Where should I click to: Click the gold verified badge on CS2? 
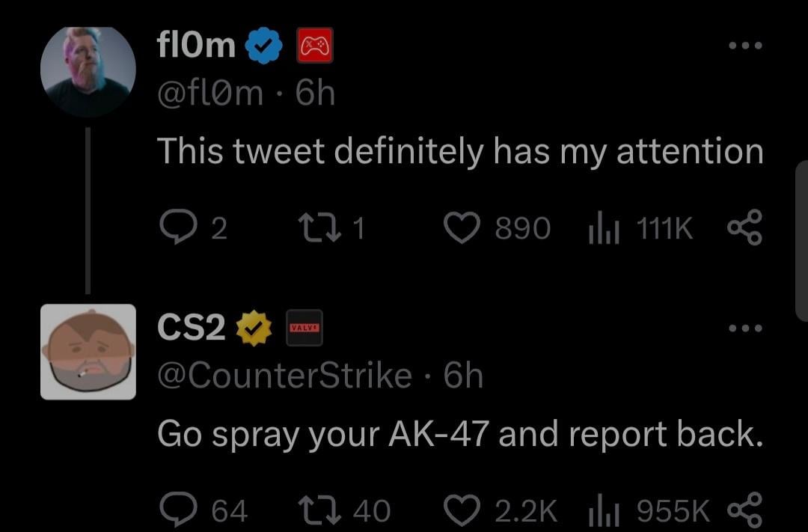[x=254, y=329]
